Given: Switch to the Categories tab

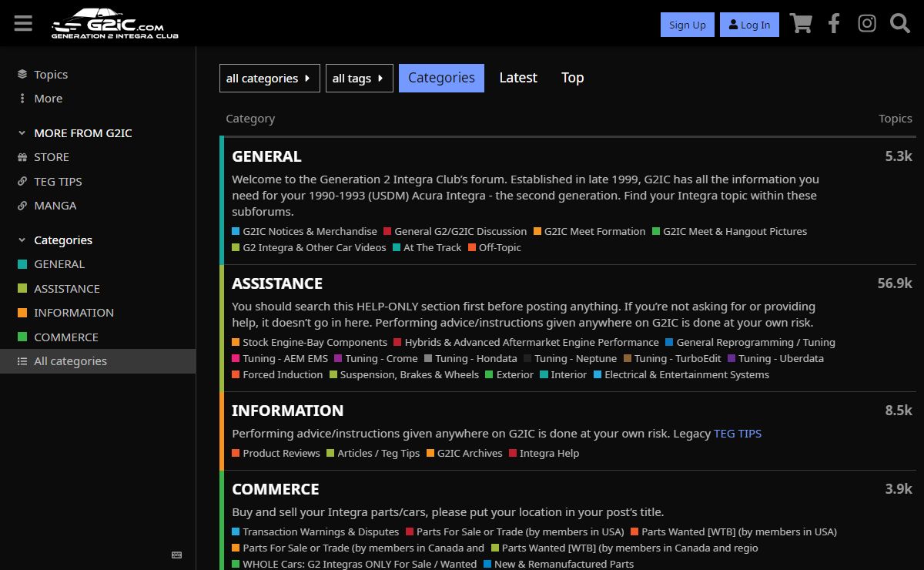Looking at the screenshot, I should point(441,78).
